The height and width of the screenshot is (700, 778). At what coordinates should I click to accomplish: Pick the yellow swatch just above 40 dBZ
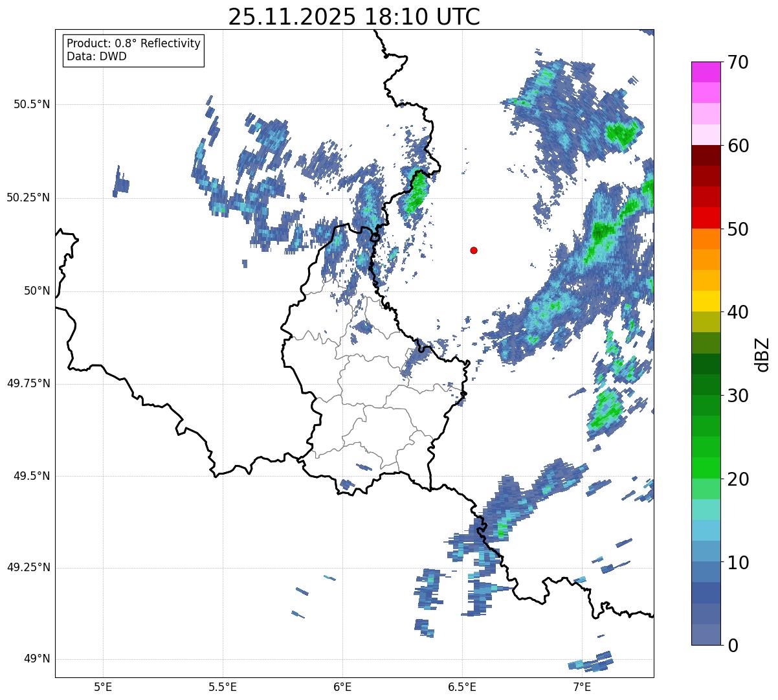click(706, 301)
